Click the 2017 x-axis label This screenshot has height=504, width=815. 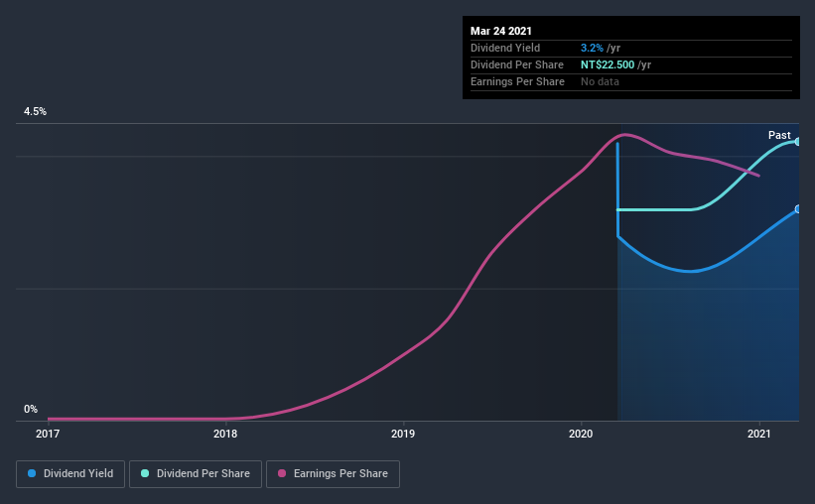(48, 434)
